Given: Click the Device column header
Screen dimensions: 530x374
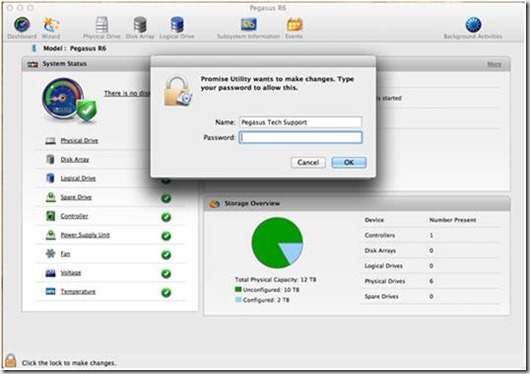Looking at the screenshot, I should coord(374,220).
